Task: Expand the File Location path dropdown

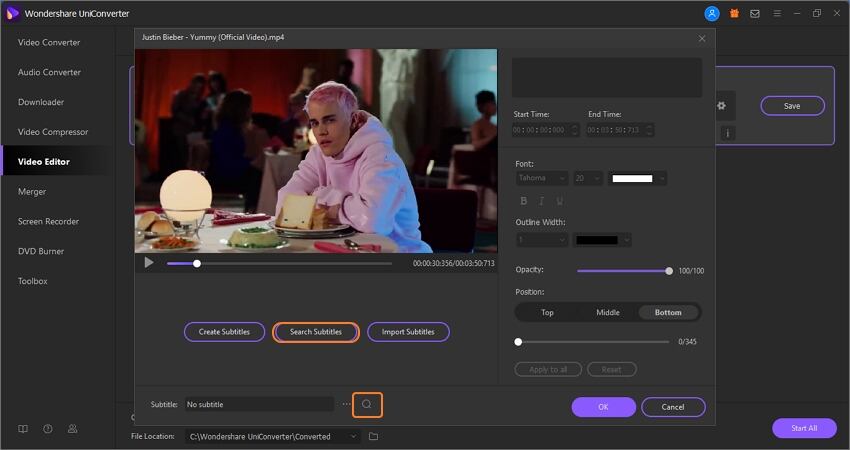Action: coord(353,436)
